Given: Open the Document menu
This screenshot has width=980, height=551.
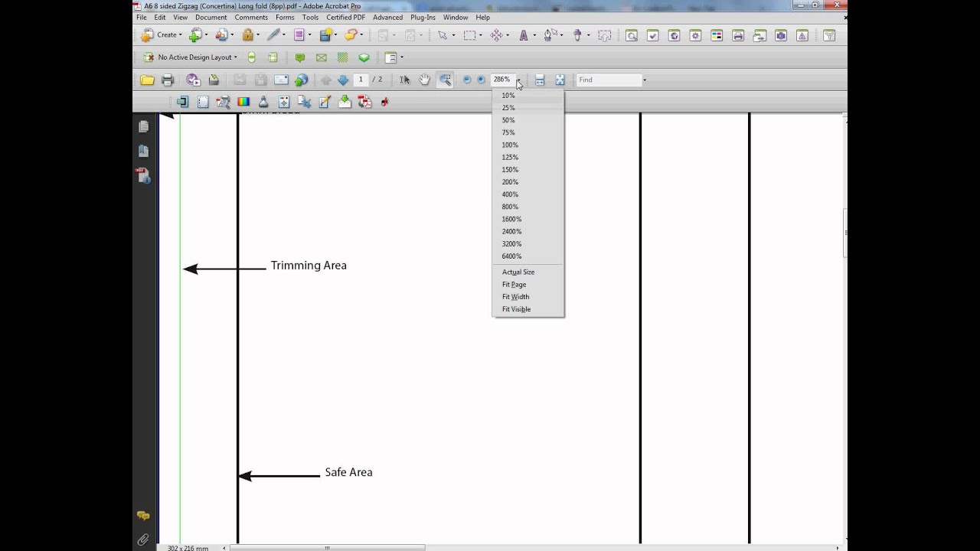Looking at the screenshot, I should 211,17.
